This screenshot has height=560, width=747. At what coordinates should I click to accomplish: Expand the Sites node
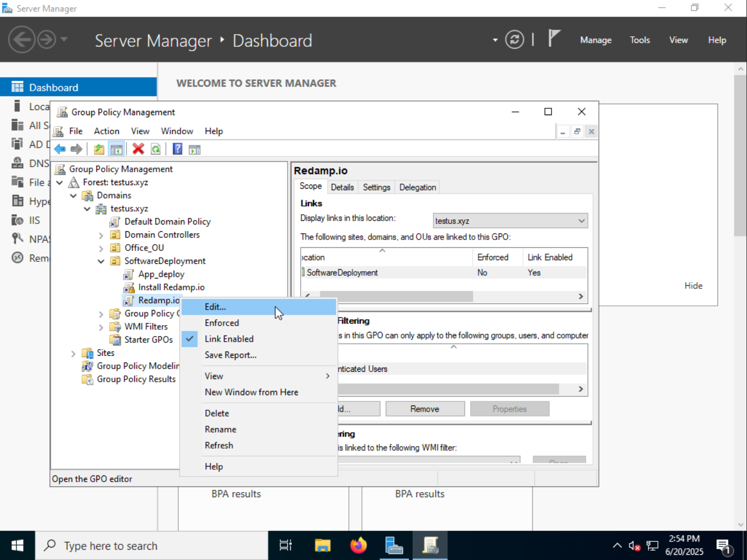[x=73, y=354]
